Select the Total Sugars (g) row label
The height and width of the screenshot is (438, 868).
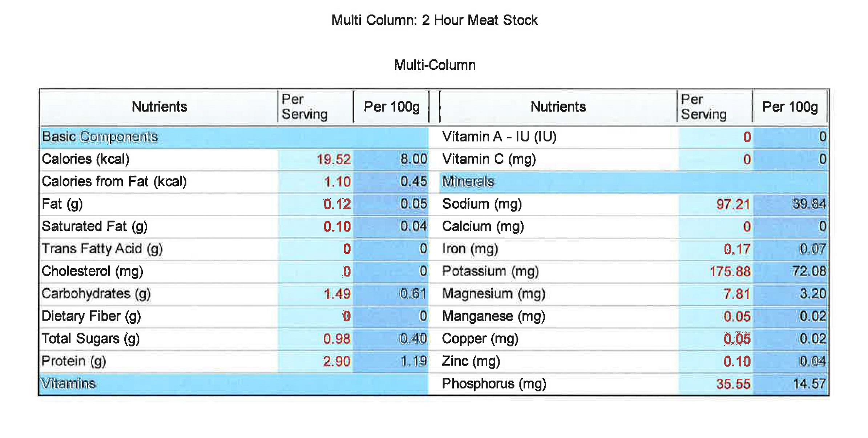tap(90, 339)
